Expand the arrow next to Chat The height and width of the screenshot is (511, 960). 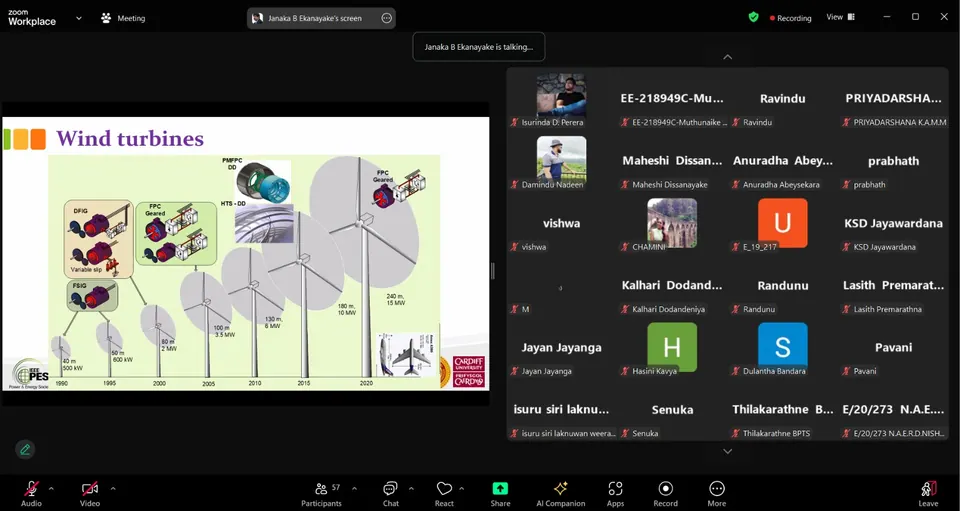click(x=411, y=488)
